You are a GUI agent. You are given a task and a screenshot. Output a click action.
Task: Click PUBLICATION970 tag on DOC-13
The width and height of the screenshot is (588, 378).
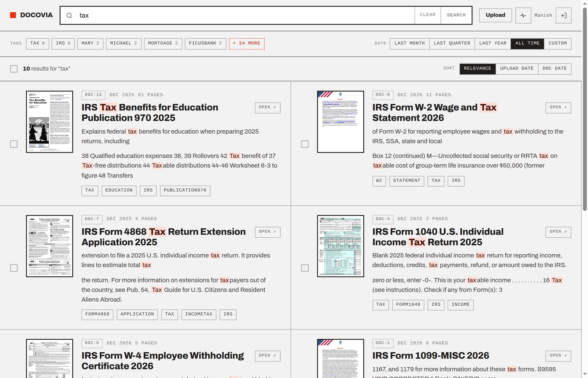click(185, 191)
